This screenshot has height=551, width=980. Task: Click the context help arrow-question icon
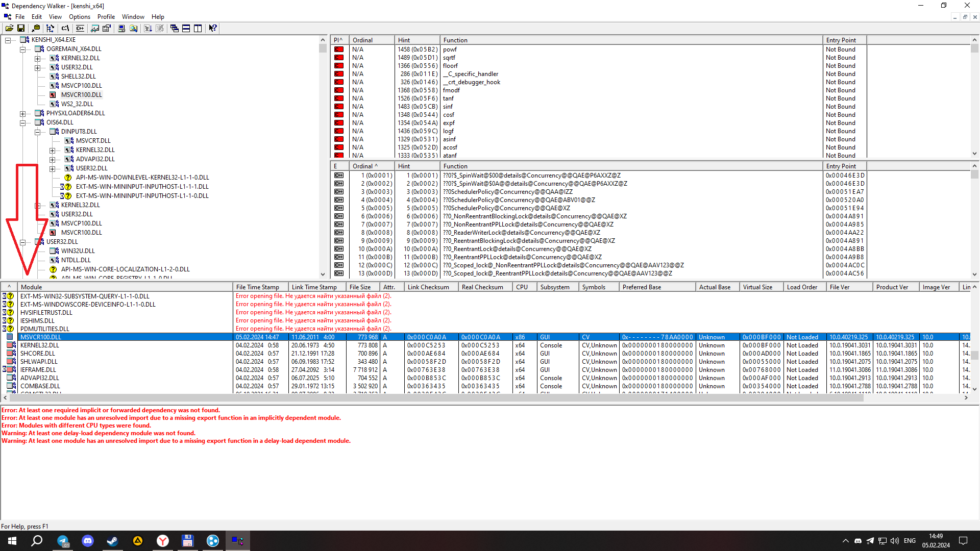pos(213,29)
